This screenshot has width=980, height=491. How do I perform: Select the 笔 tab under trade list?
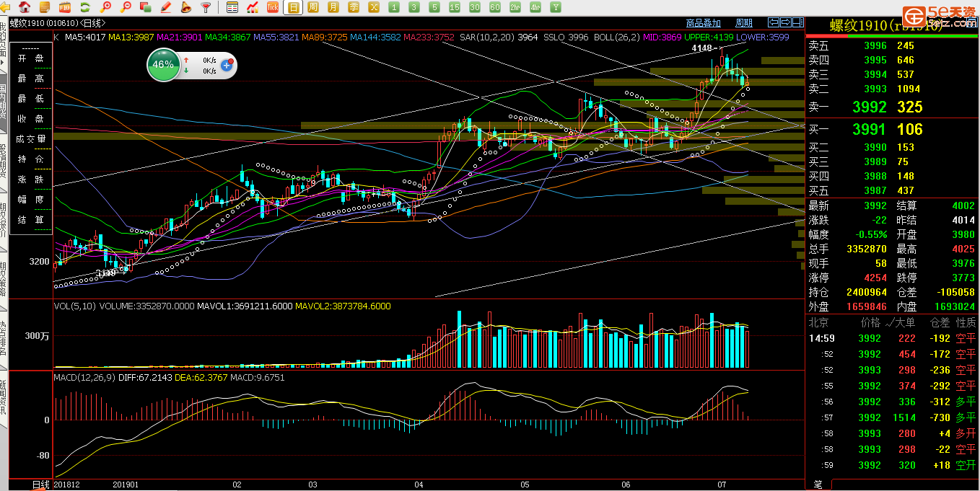coord(818,485)
